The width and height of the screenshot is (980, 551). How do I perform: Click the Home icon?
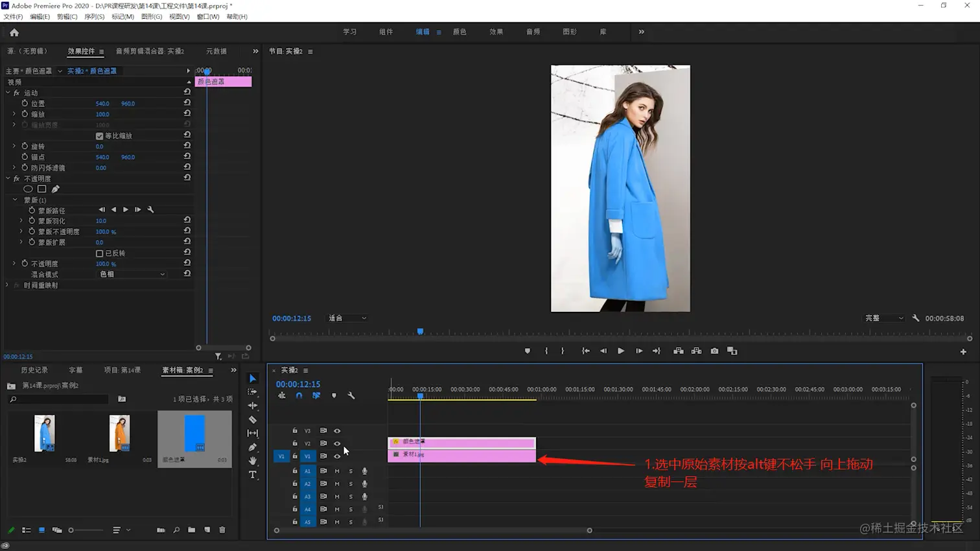pyautogui.click(x=14, y=32)
